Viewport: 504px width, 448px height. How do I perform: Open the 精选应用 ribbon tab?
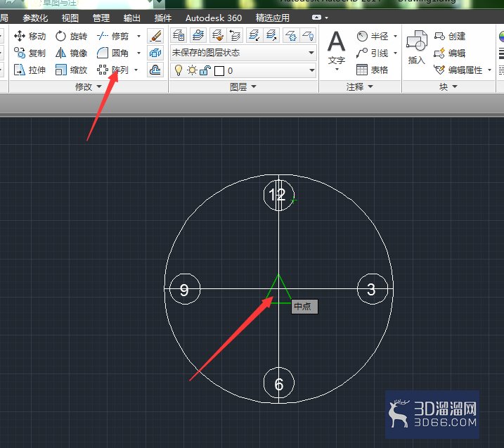pos(272,18)
